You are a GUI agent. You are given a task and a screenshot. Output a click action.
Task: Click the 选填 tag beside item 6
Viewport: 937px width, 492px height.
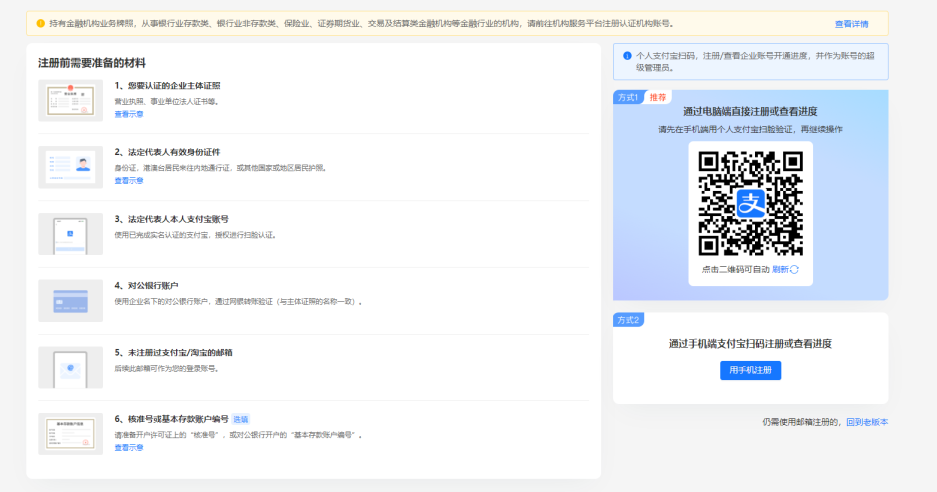pos(241,420)
